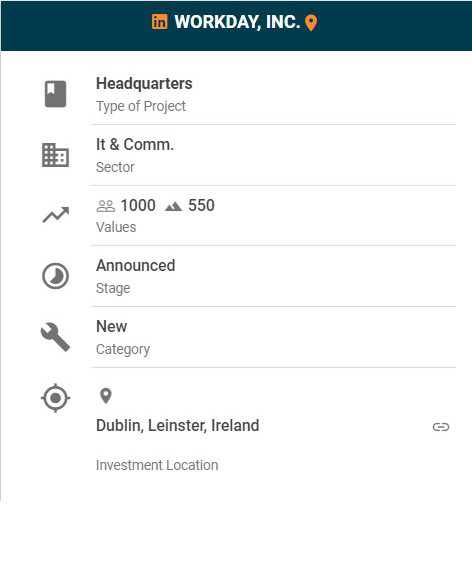Click the orange map pin in header
This screenshot has width=472, height=567.
[x=311, y=23]
